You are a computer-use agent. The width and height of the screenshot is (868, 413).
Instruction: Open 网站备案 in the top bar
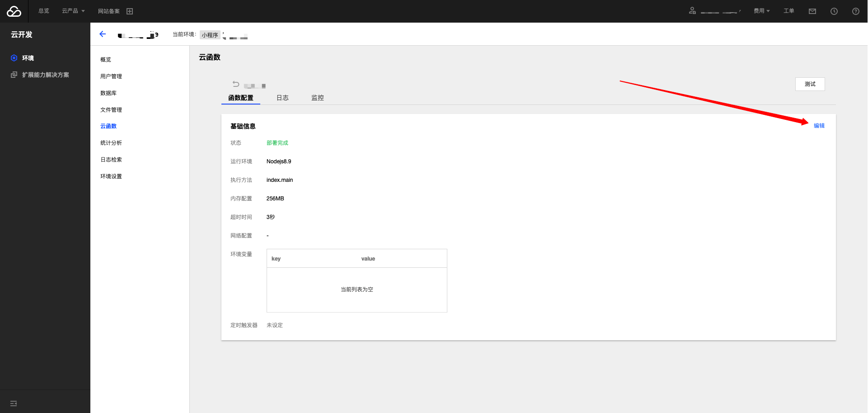tap(109, 11)
